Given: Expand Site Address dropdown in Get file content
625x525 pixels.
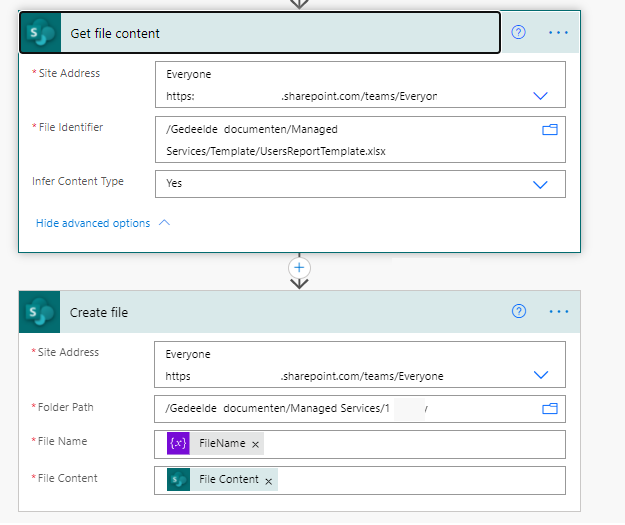Looking at the screenshot, I should [541, 96].
